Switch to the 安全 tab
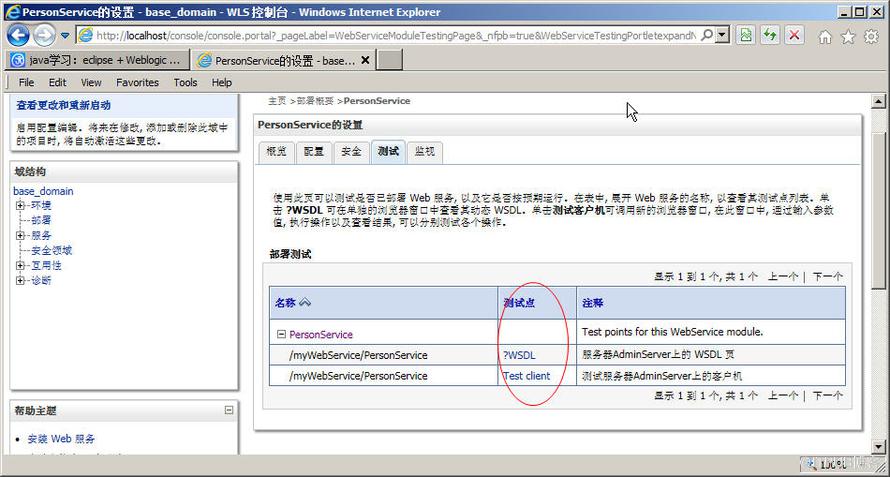890x477 pixels. coord(351,152)
